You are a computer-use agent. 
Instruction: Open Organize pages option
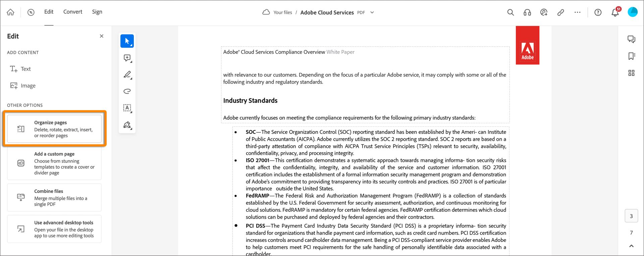[54, 129]
